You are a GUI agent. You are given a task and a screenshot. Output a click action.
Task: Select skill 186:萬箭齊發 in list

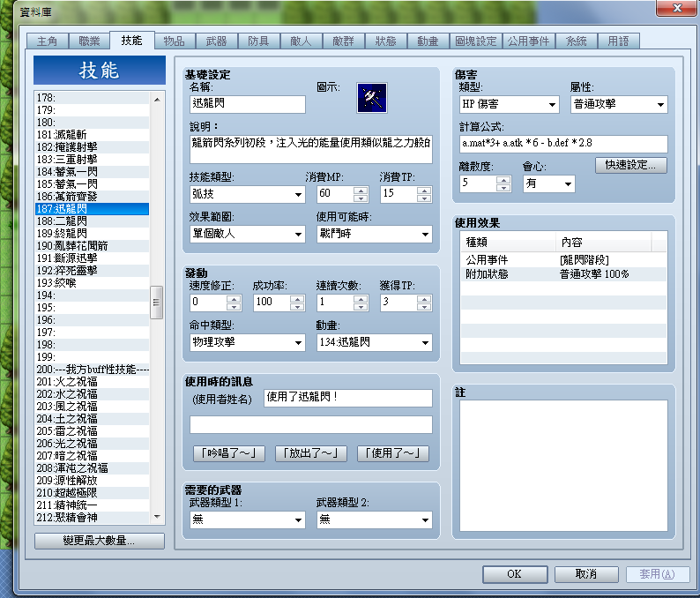(x=92, y=197)
